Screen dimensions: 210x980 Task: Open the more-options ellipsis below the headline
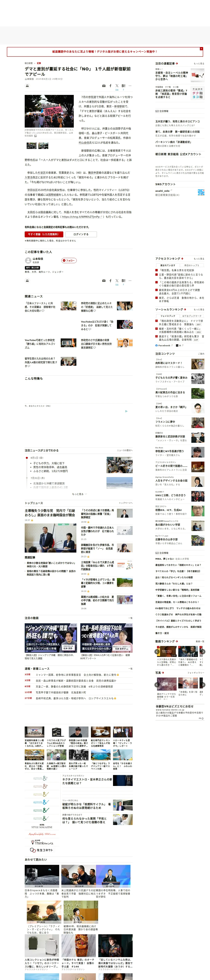[130, 86]
